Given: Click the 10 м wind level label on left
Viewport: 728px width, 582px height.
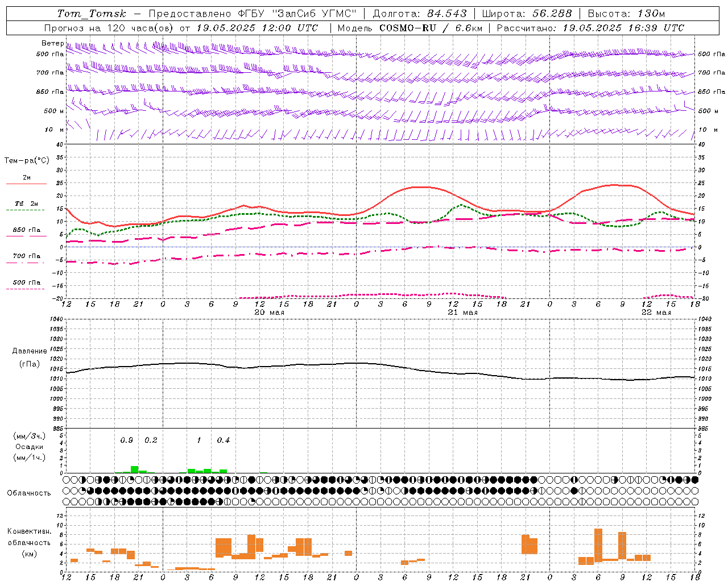Looking at the screenshot, I should click(x=55, y=130).
